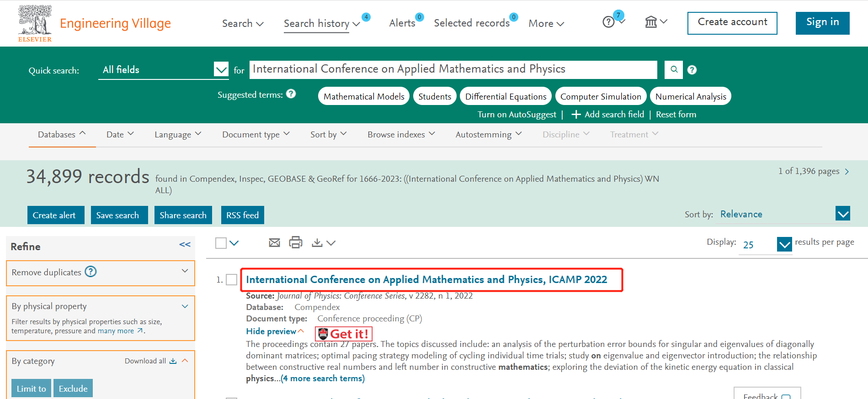The height and width of the screenshot is (399, 868).
Task: Click Download all category icon
Action: point(173,361)
